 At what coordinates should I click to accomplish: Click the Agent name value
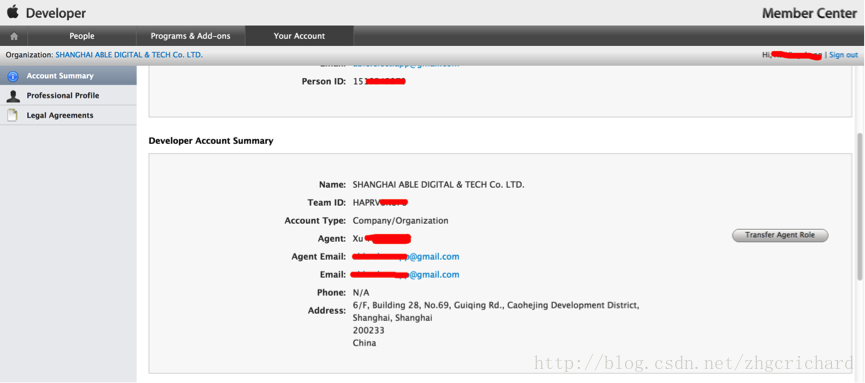click(382, 238)
